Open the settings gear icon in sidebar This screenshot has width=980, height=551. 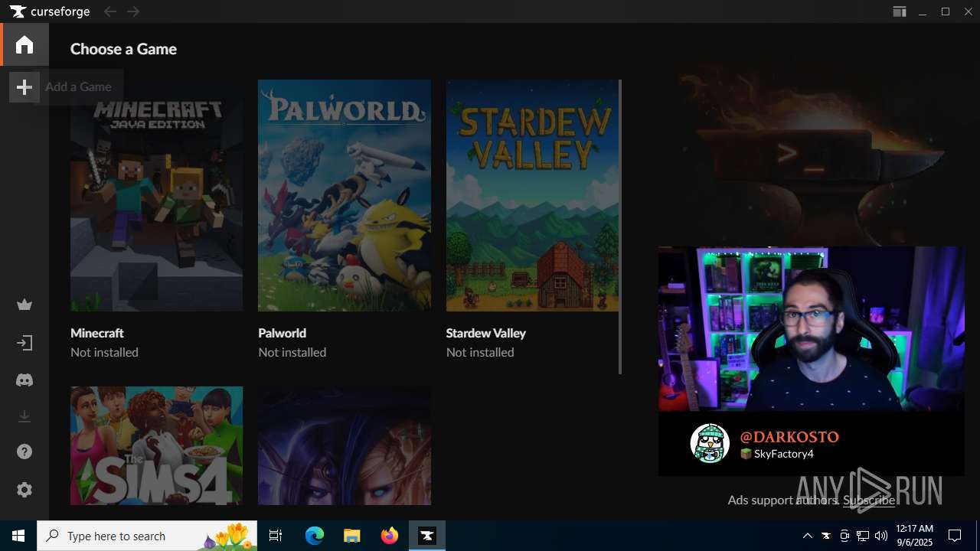[x=24, y=490]
